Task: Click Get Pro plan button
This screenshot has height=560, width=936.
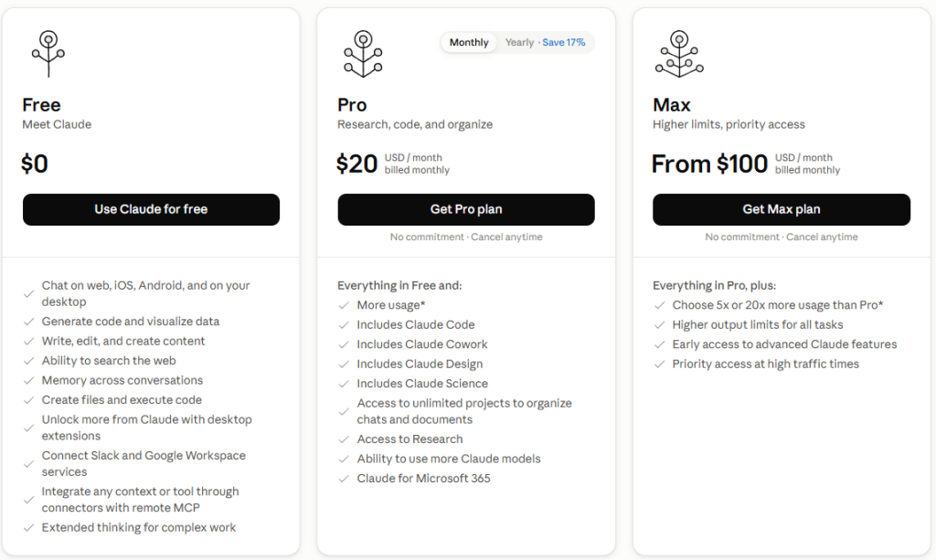Action: (466, 209)
